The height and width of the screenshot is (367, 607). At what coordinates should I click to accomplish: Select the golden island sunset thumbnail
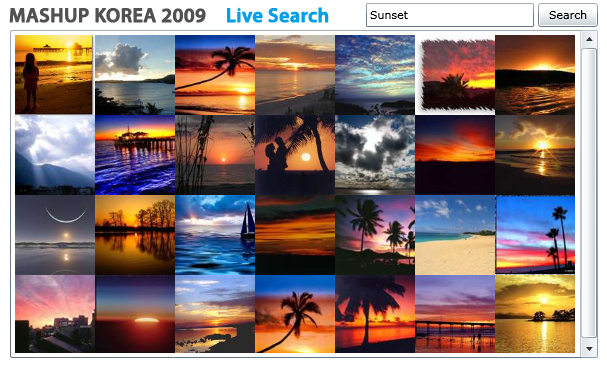(535, 314)
